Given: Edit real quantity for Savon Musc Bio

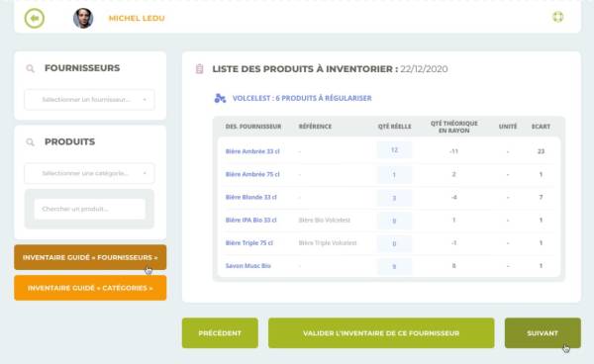Looking at the screenshot, I should click(394, 266).
